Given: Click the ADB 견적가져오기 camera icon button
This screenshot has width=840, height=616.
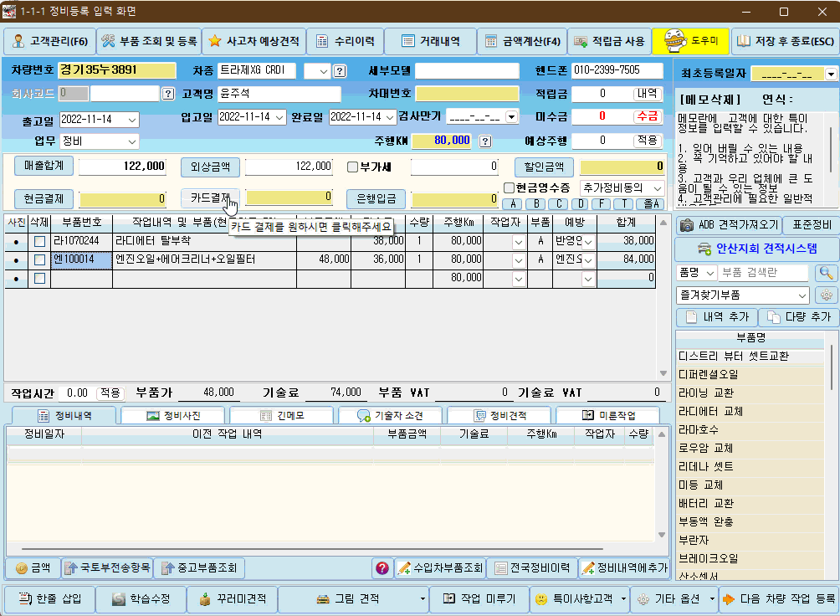Looking at the screenshot, I should [728, 225].
